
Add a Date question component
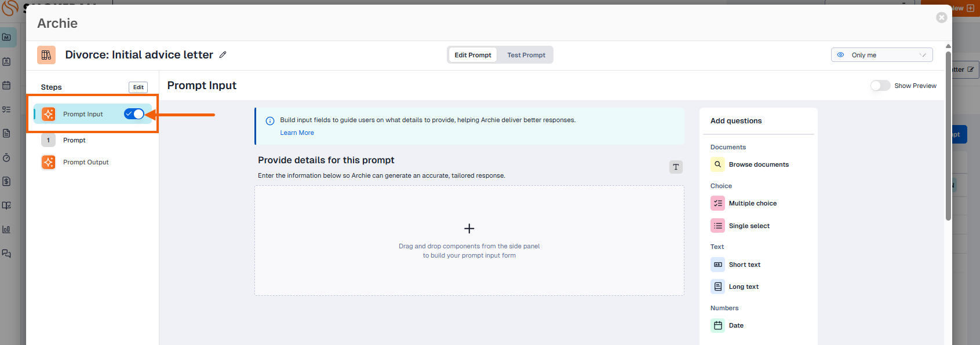pyautogui.click(x=735, y=325)
